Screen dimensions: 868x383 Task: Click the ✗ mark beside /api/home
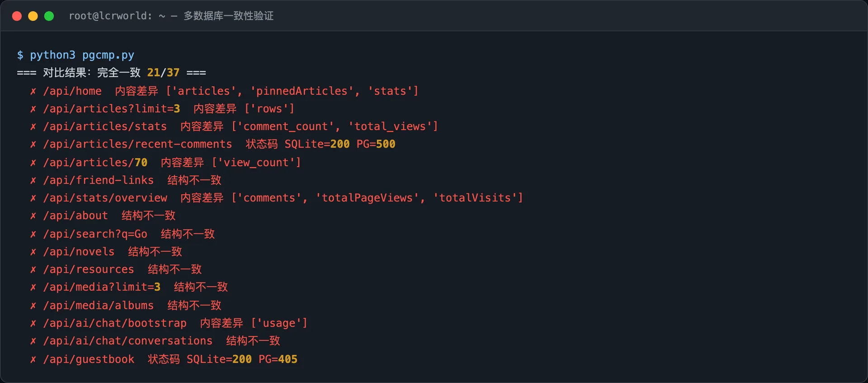pos(33,91)
